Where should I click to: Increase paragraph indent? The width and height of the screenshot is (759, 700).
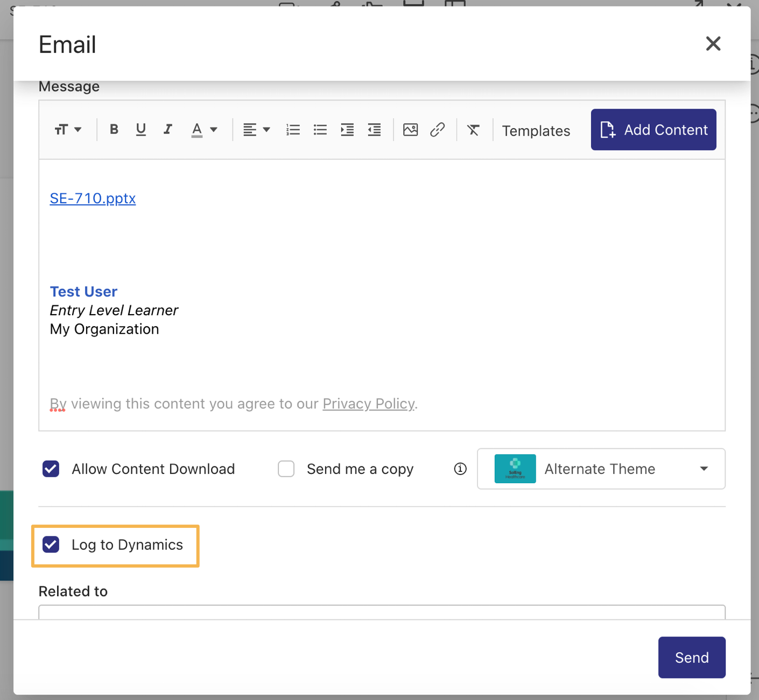[347, 130]
